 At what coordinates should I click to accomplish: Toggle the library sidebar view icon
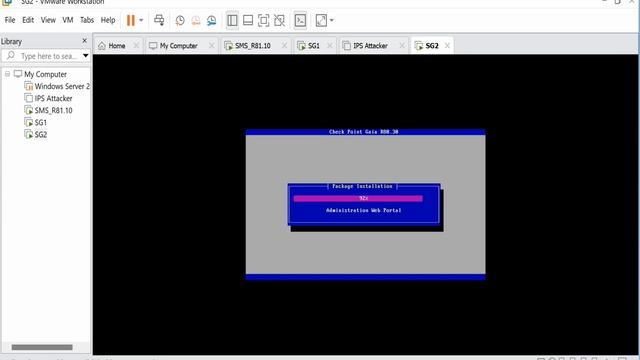232,20
